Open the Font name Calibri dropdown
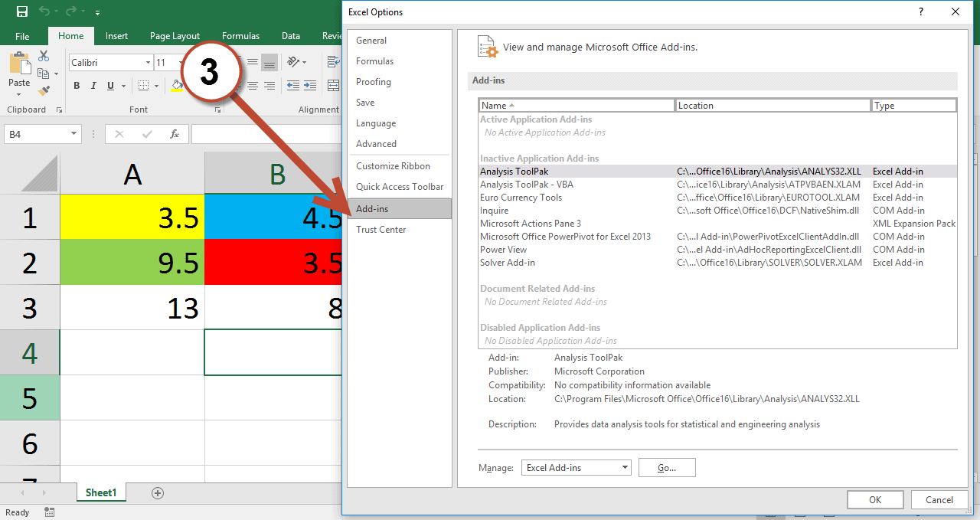Screen dimensions: 980x520 coord(148,63)
